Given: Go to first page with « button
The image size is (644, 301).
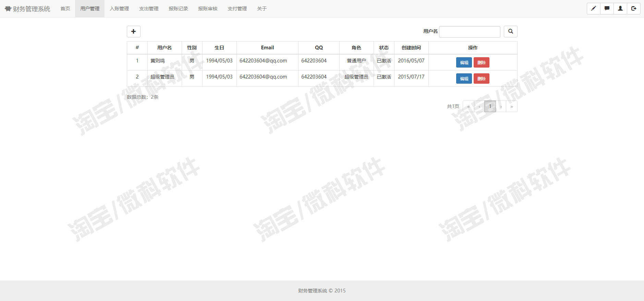Looking at the screenshot, I should [x=469, y=106].
